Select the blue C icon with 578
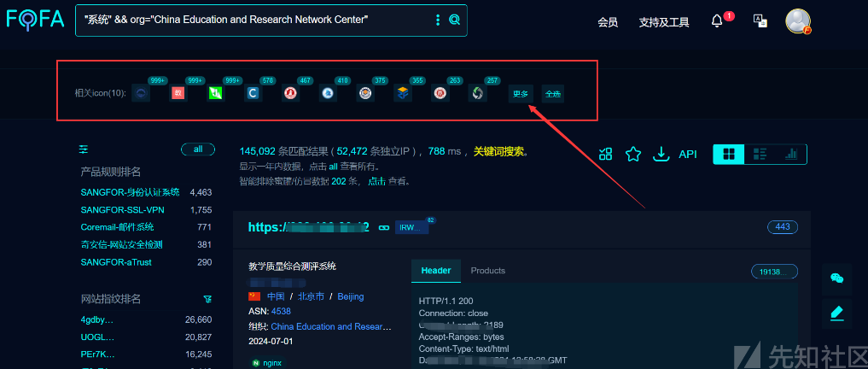Viewport: 868px width, 369px height. click(x=253, y=94)
